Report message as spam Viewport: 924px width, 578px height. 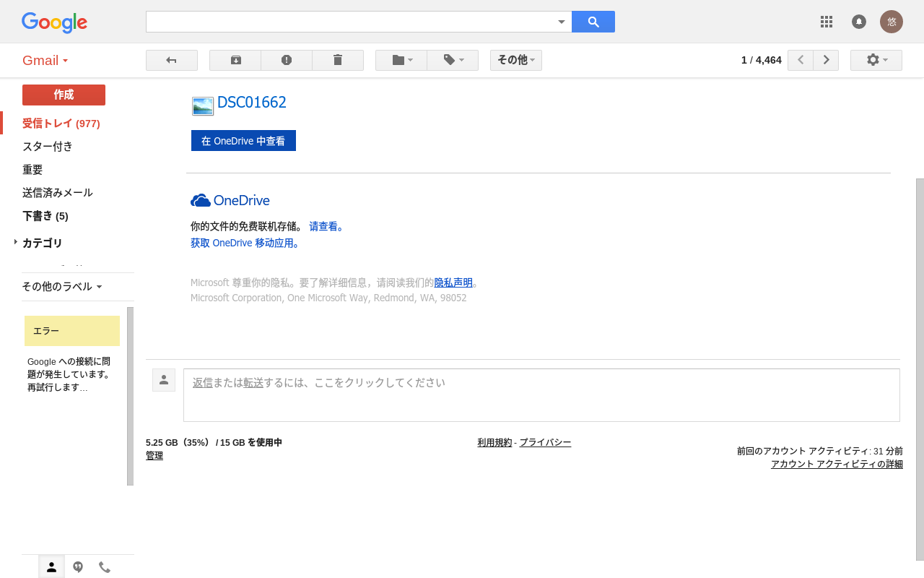pos(287,60)
